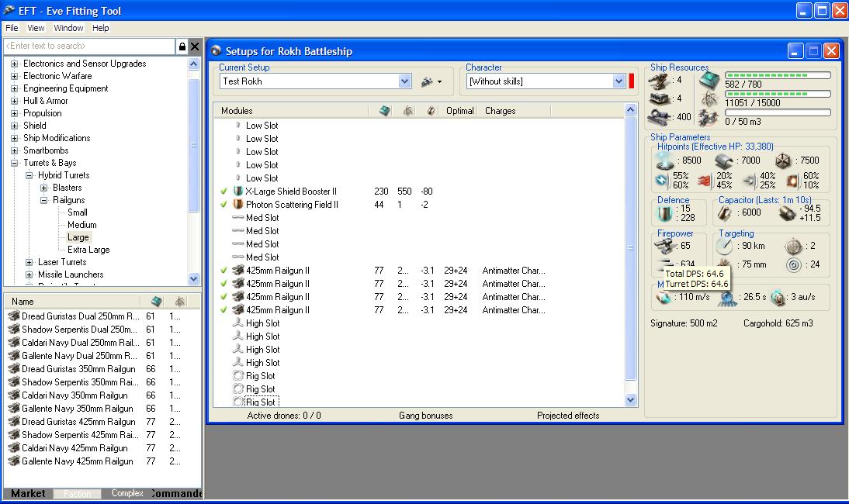Image resolution: width=849 pixels, height=504 pixels.
Task: Toggle the Photon Scattering Field II checkmark
Action: click(224, 205)
